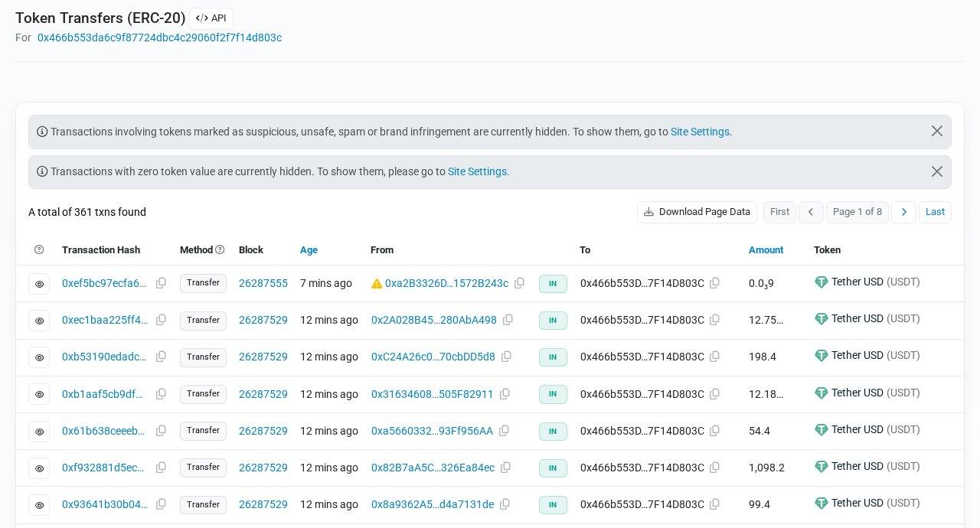Copy from address 0xa2B3326D…1572B243c

pos(519,283)
